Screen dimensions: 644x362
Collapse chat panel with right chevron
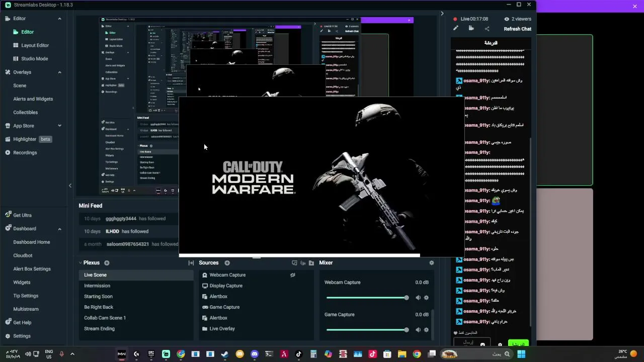point(442,14)
